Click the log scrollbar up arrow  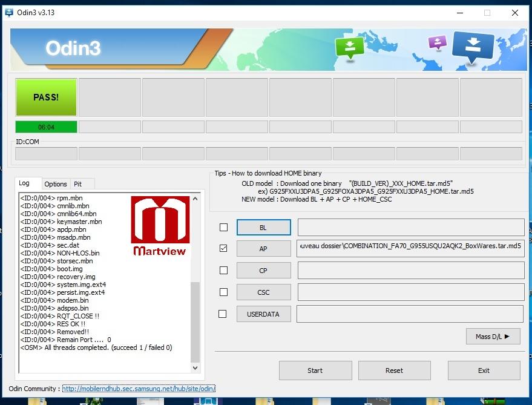click(x=195, y=199)
